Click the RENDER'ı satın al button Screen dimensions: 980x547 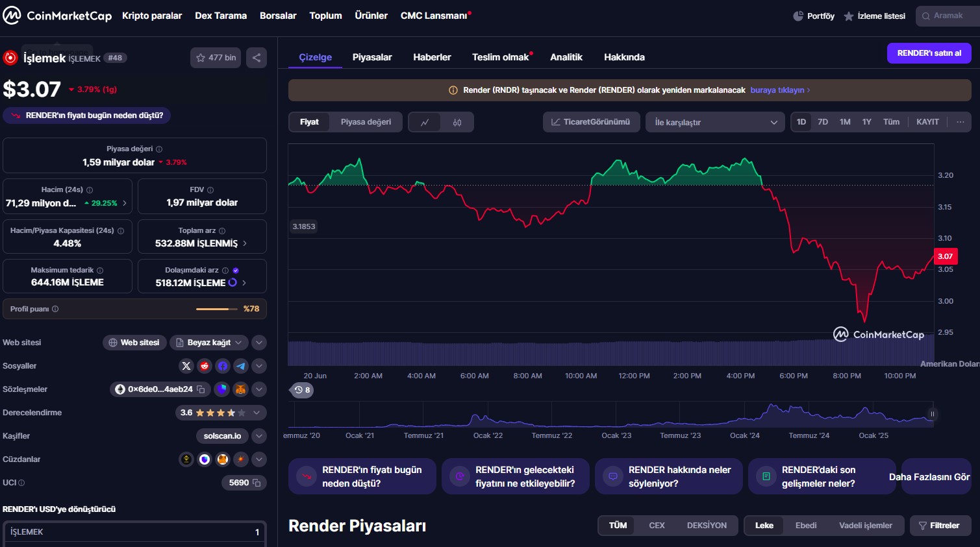(929, 53)
